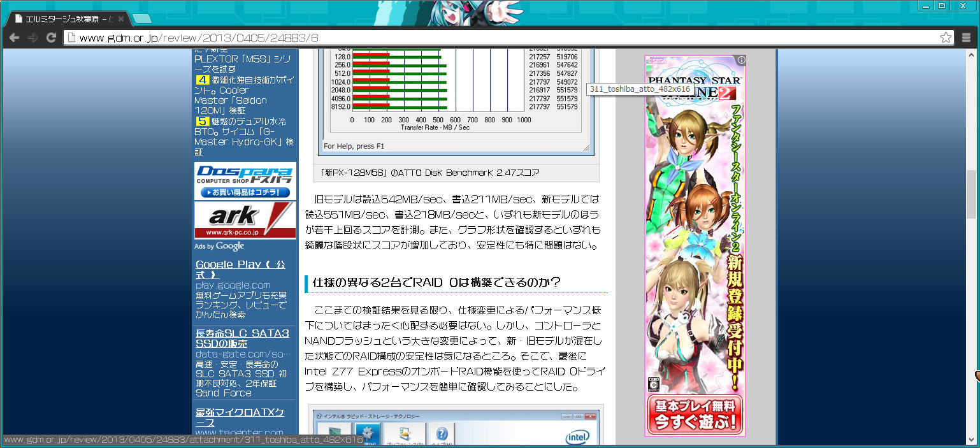Click the data-gate.com ad URL text
Viewport: 980px width, 448px height.
[243, 354]
